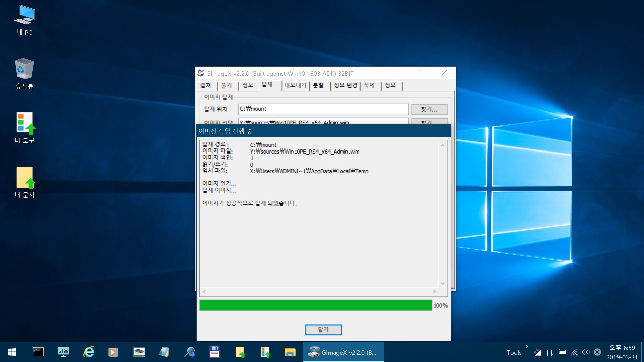Image resolution: width=644 pixels, height=362 pixels.
Task: Open the clock showing 오후 6:59
Action: [622, 352]
